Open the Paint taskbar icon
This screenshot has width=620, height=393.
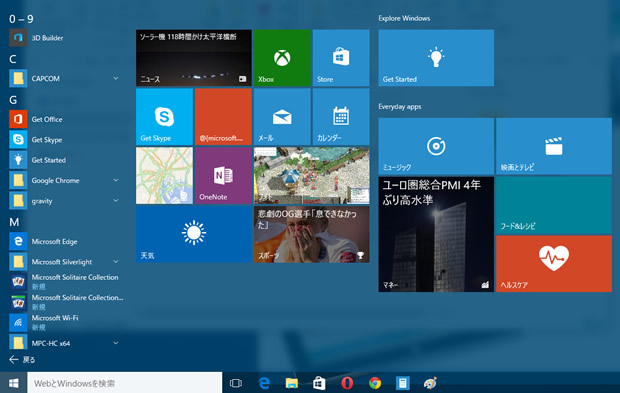[x=430, y=383]
